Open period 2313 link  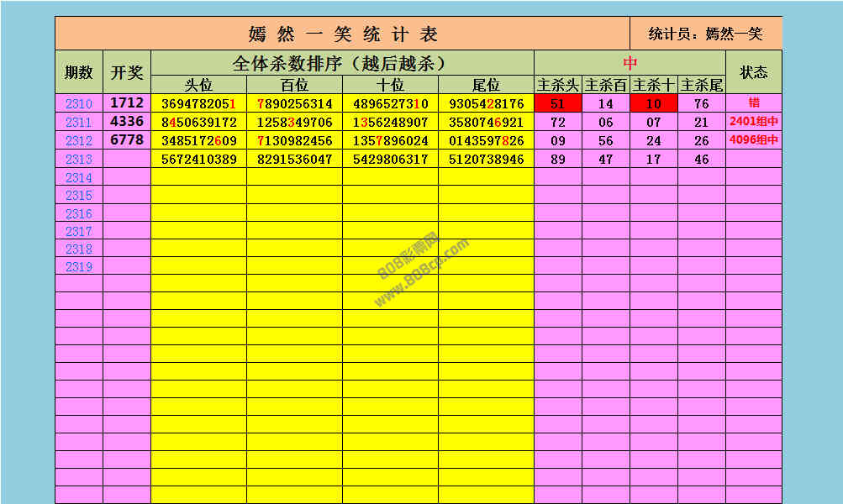click(x=79, y=160)
